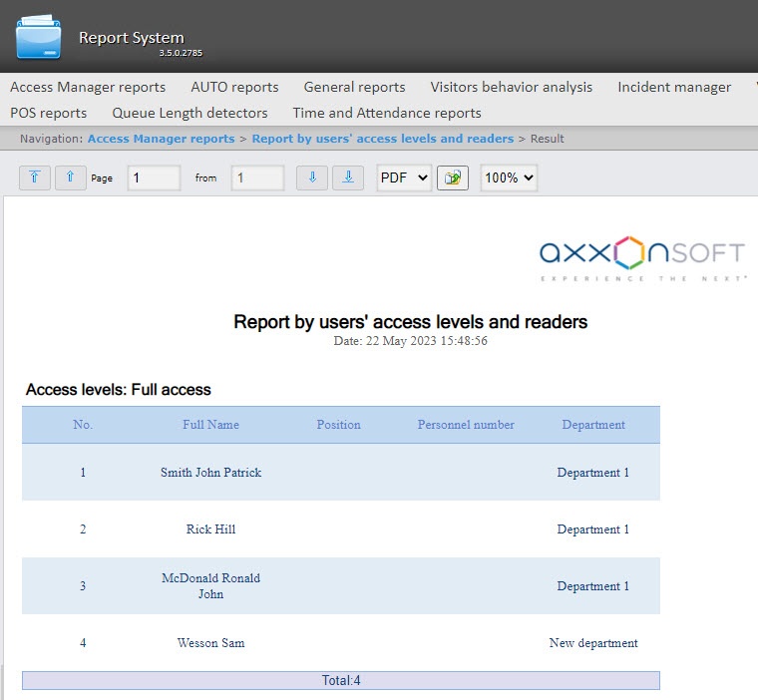Open Access Manager reports menu

88,87
